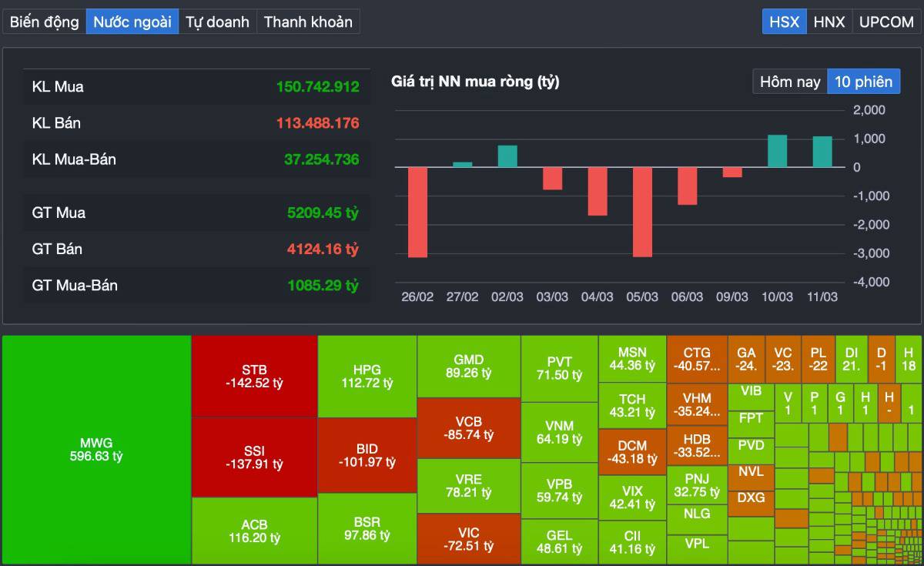Open the Tự doanh tab
924x566 pixels.
(x=218, y=22)
